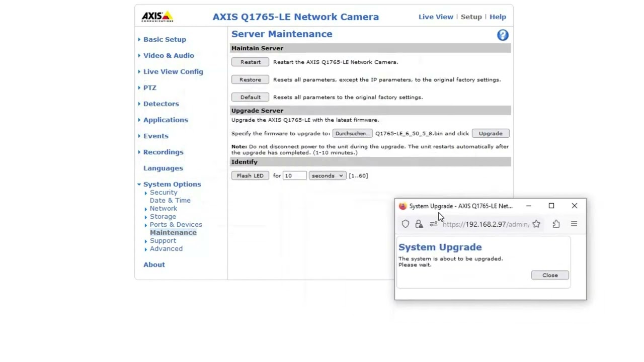This screenshot has height=362, width=644.
Task: Open the Languages menu item
Action: click(x=163, y=168)
